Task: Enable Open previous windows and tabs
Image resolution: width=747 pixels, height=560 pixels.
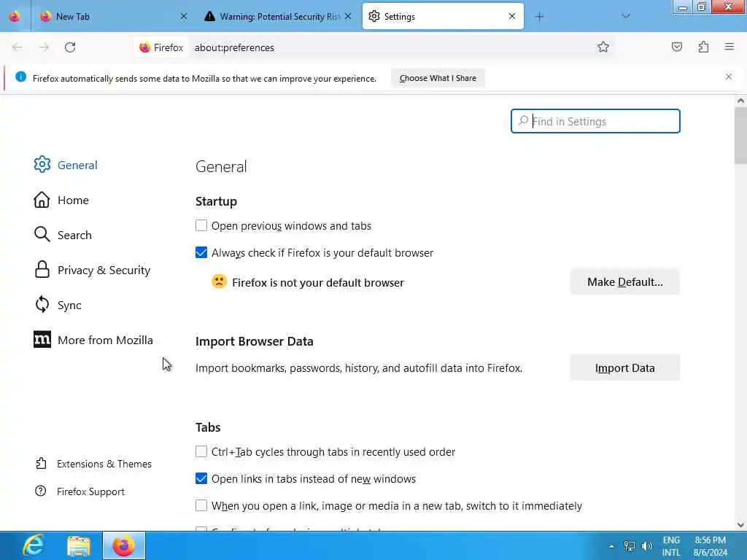Action: (x=201, y=225)
